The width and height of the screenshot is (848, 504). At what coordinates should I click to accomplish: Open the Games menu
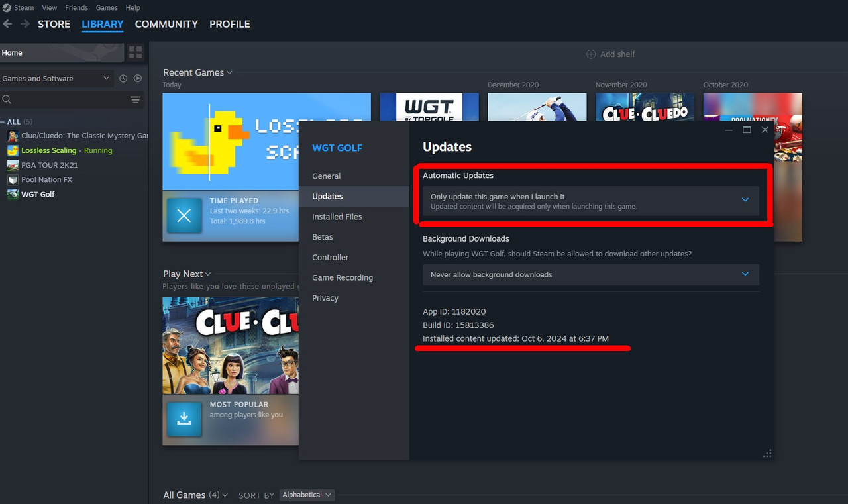tap(107, 8)
